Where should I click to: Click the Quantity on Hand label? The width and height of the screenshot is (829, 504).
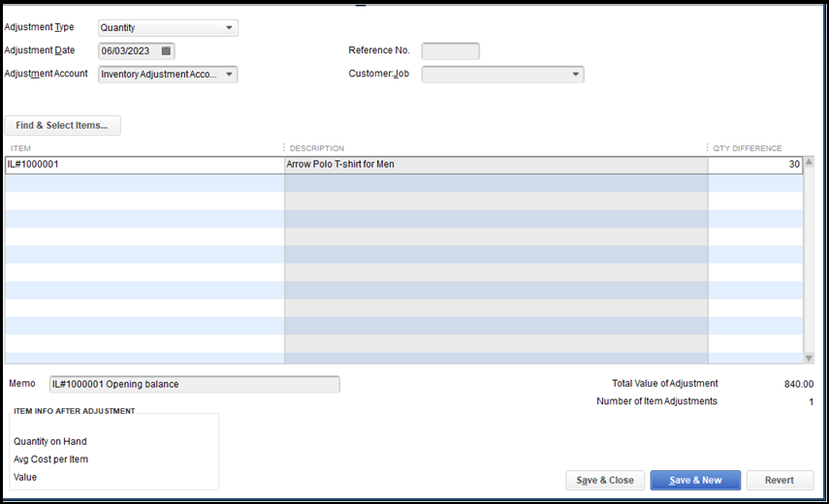coord(50,441)
